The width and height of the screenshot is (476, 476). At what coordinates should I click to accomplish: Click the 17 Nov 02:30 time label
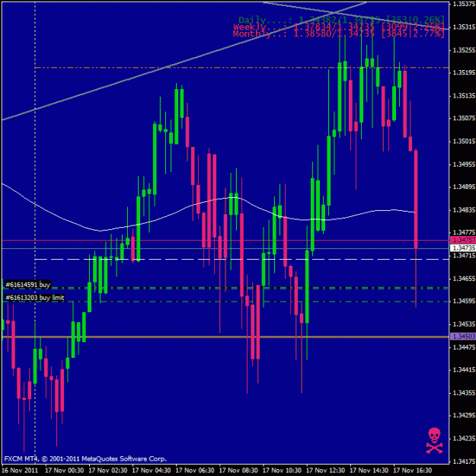[108, 471]
